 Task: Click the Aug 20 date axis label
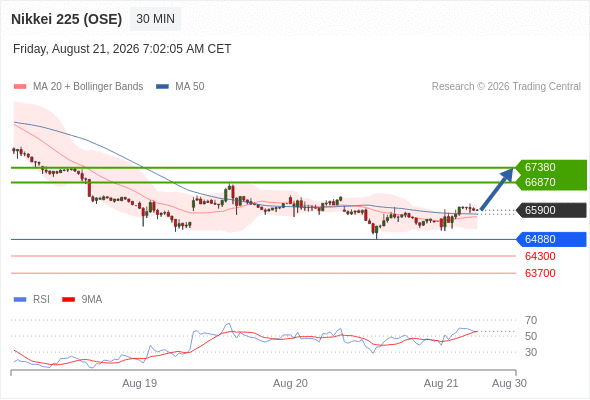click(290, 383)
